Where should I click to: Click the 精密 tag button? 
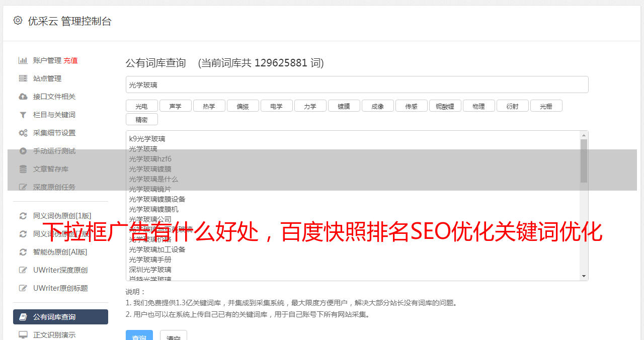pos(142,119)
